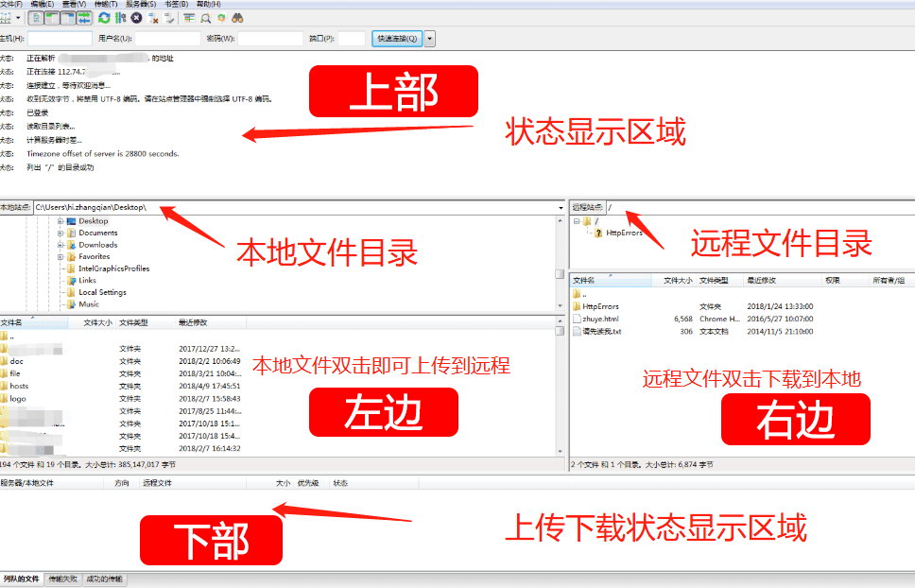The width and height of the screenshot is (915, 588).
Task: Select HttpErrors folder in remote file list
Action: pyautogui.click(x=596, y=306)
